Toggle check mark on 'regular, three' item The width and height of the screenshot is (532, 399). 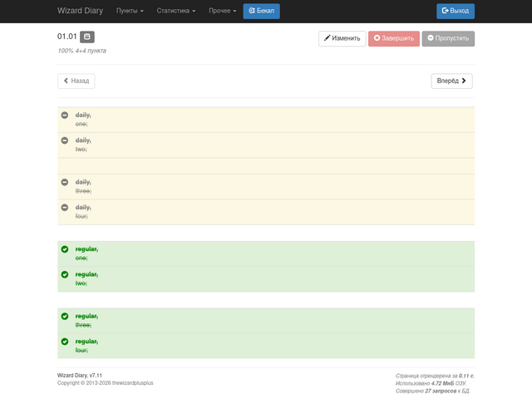[x=65, y=316]
